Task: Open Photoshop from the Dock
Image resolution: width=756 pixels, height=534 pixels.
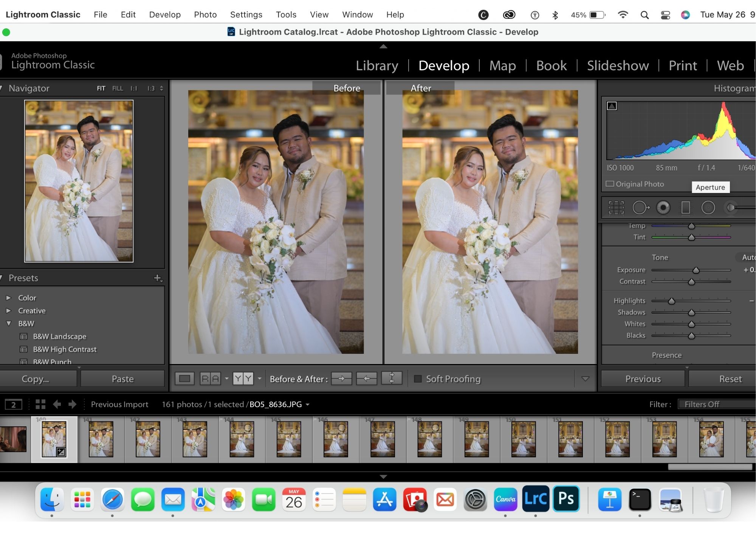Action: [566, 499]
